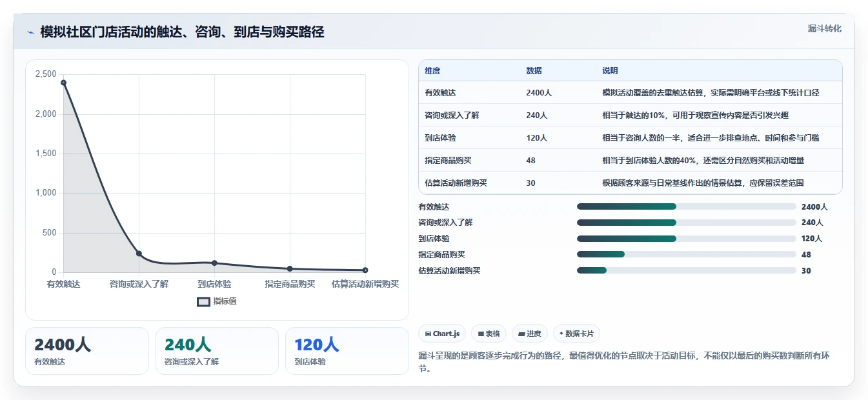Click the 估算活动新增购买 progress bar
The height and width of the screenshot is (400, 868).
(x=687, y=270)
